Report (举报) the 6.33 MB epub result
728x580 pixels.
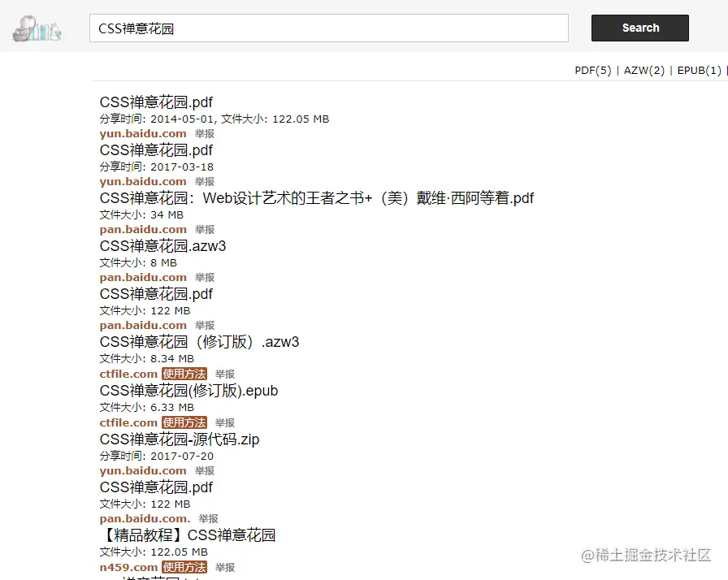coord(225,423)
